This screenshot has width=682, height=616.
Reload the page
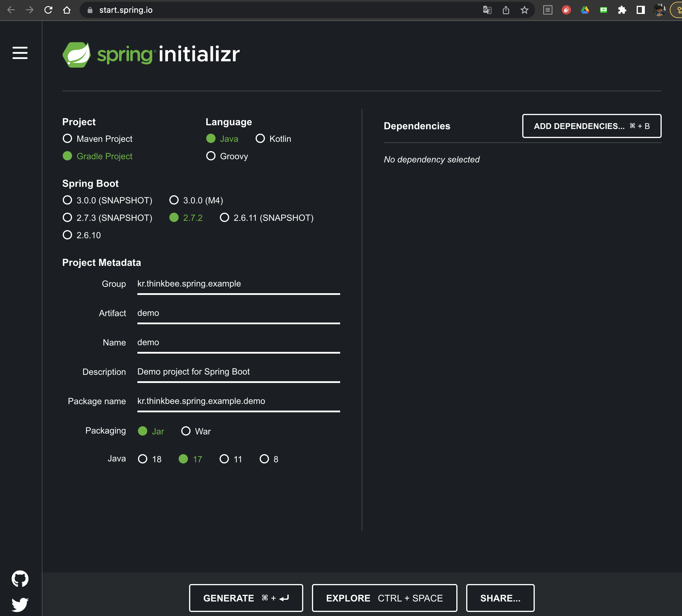tap(49, 10)
